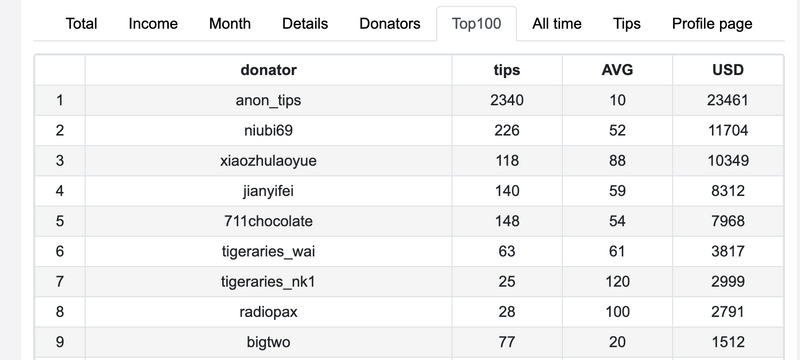Screen dimensions: 800x360
Task: Click the AVG column header
Action: [x=617, y=70]
